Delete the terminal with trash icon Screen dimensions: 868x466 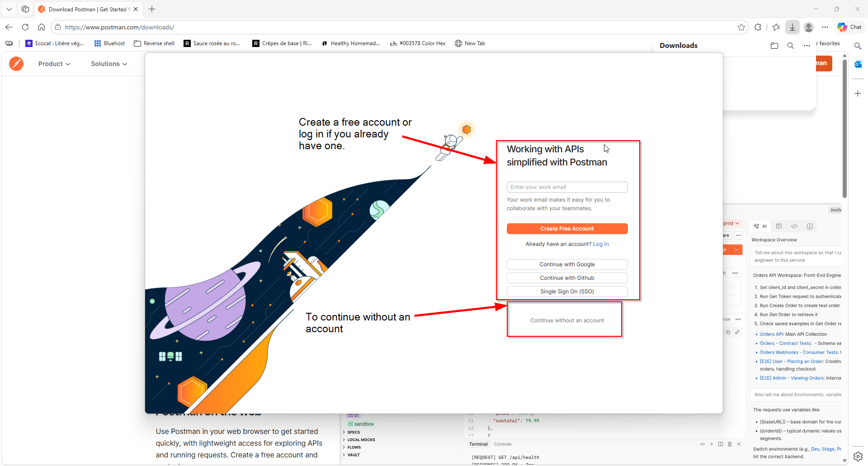[x=730, y=444]
